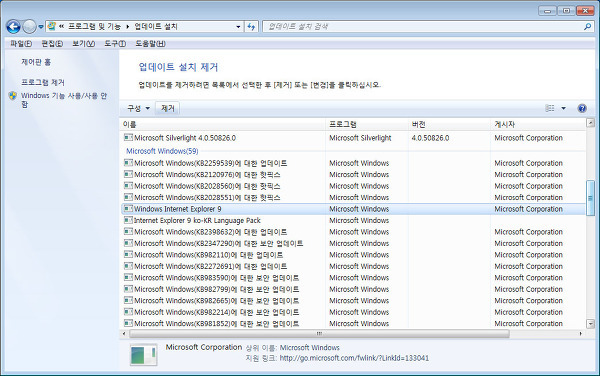600x376 pixels.
Task: Open the 도구(T) menu
Action: tap(115, 44)
